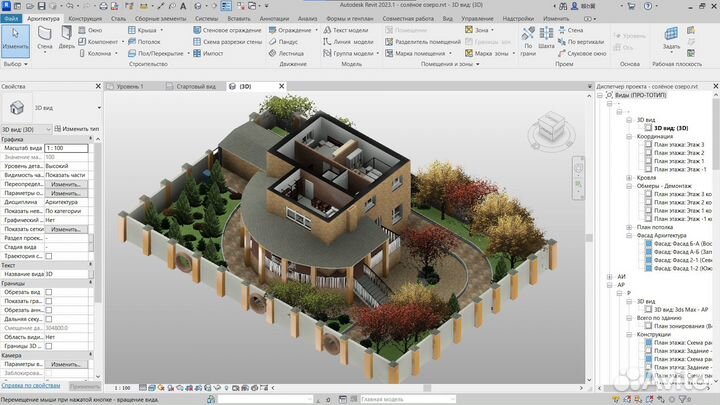Screen dimensions: 720x405
Task: Choose Model Line (Линия модели)
Action: 348,42
